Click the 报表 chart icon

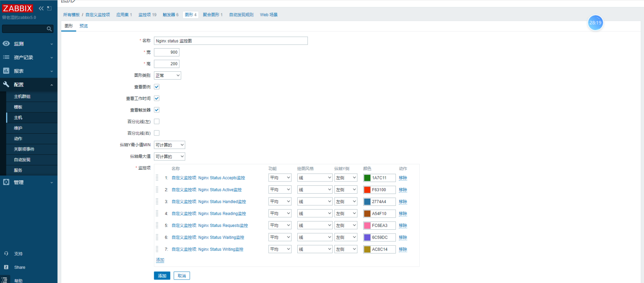(x=6, y=71)
